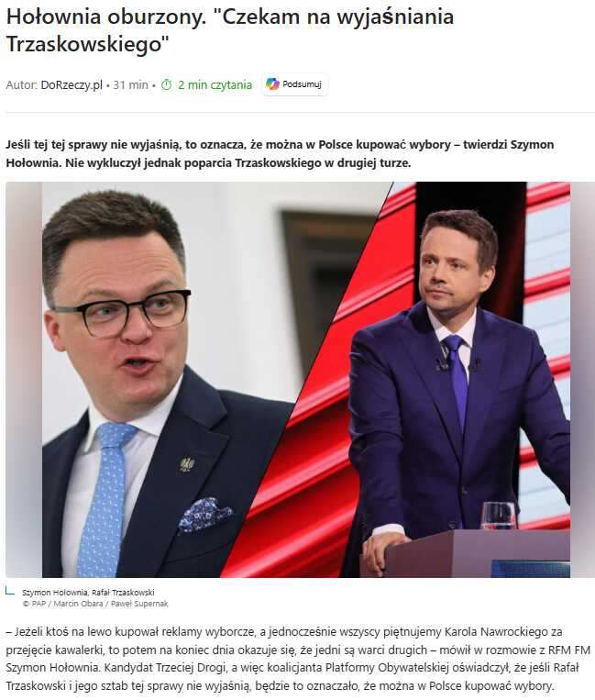Click the eagle lapel pin in photo
Image resolution: width=595 pixels, height=700 pixels.
(x=187, y=464)
